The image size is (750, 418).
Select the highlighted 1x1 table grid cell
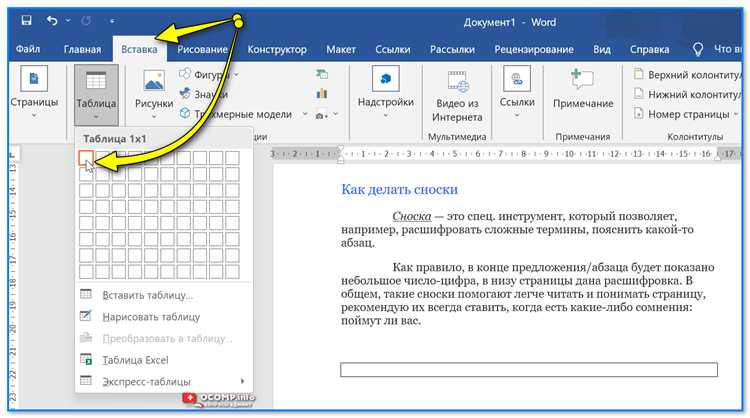(x=86, y=158)
